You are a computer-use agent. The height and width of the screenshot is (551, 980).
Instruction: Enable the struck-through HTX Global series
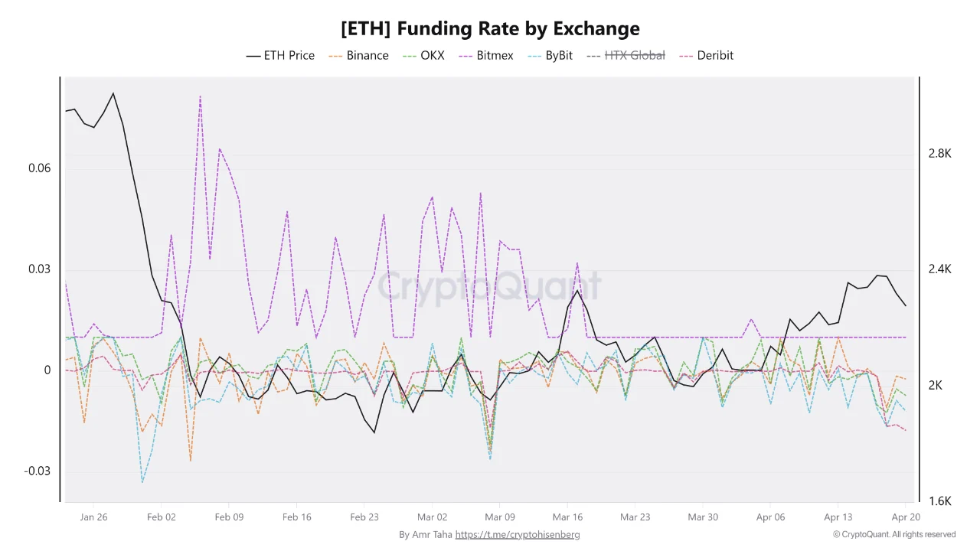coord(626,55)
